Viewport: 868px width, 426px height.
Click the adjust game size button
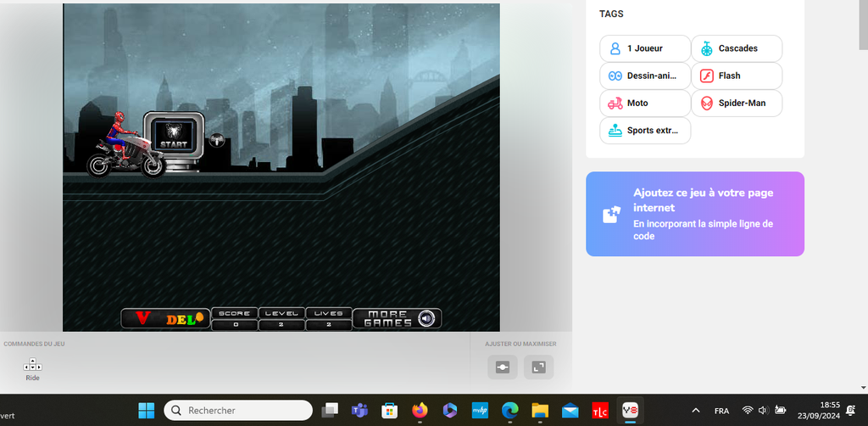[x=502, y=367]
